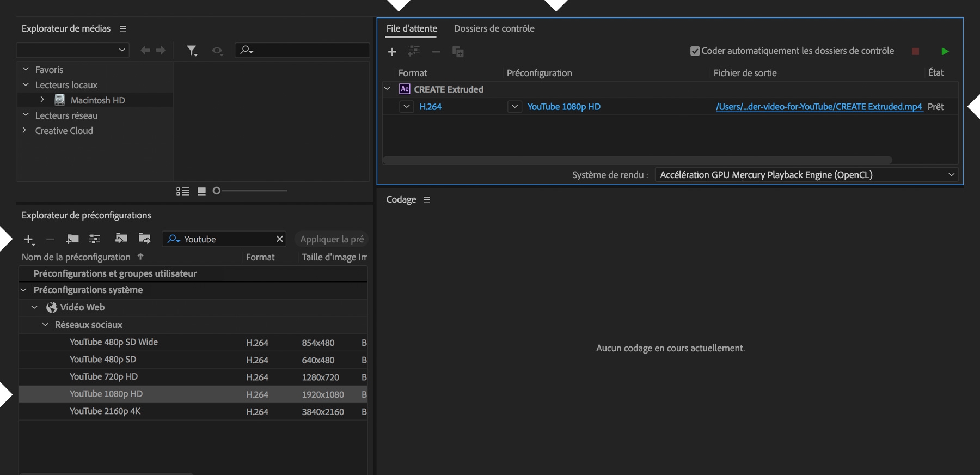Adjust the media browser thumbnail zoom slider
The image size is (980, 475).
[217, 191]
